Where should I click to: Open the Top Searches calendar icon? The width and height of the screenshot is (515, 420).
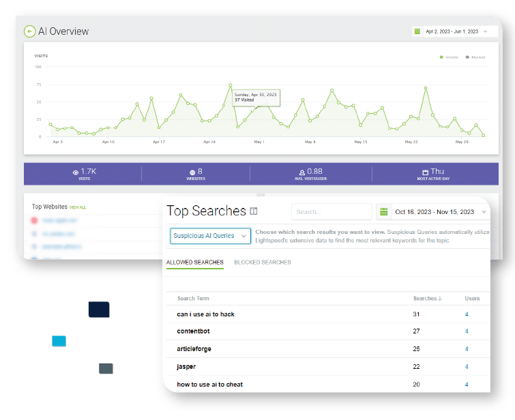(x=383, y=212)
